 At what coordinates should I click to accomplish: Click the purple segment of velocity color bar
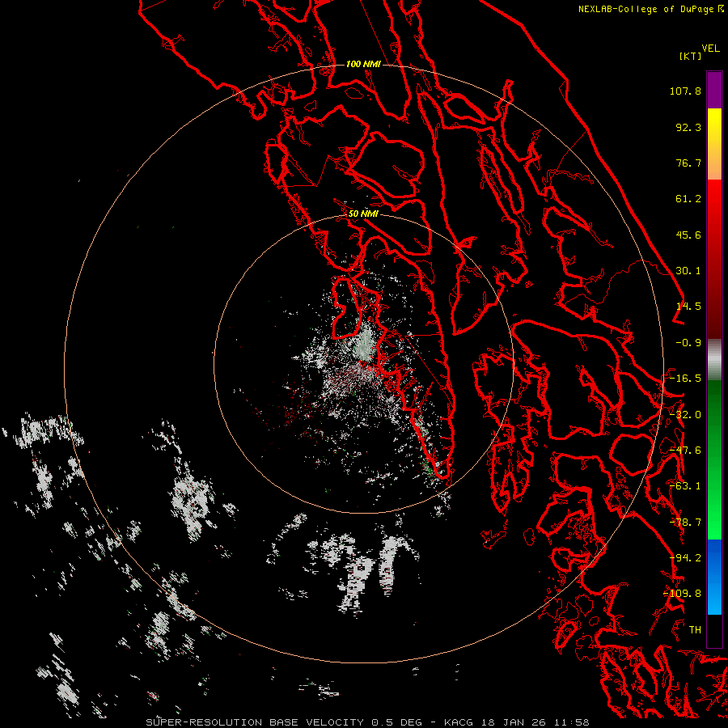[x=714, y=90]
